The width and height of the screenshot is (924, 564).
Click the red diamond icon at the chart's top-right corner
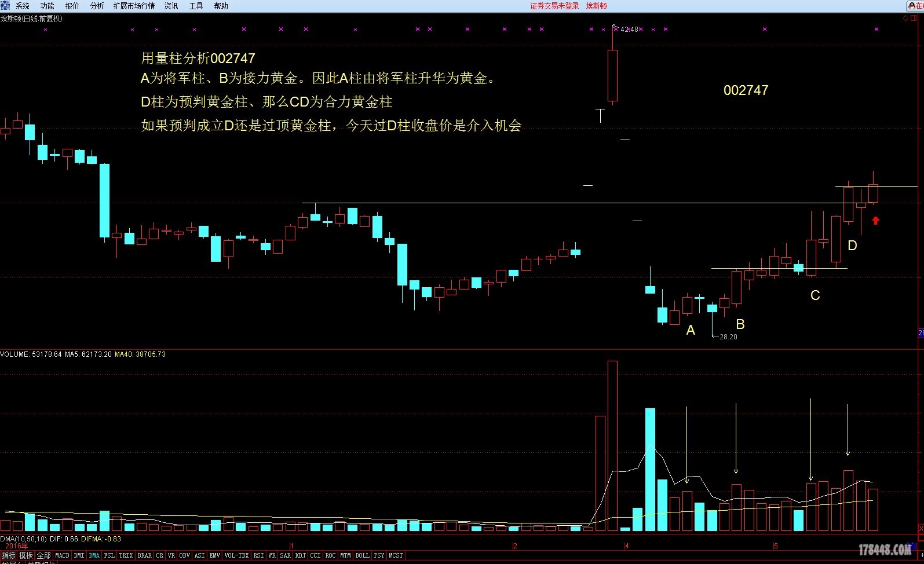pyautogui.click(x=907, y=19)
